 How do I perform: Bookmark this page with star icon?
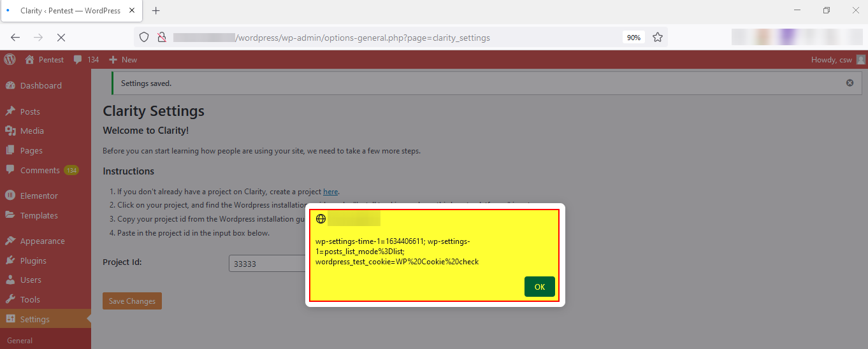(658, 38)
